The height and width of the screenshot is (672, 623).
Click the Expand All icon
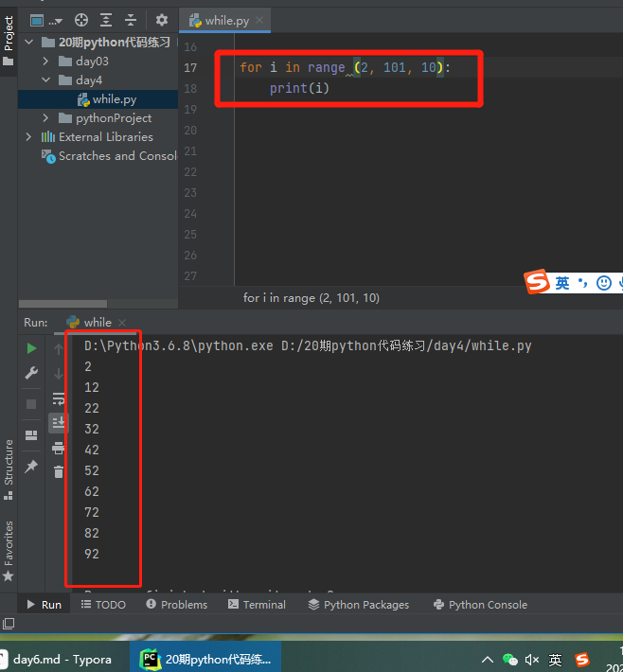[x=106, y=20]
